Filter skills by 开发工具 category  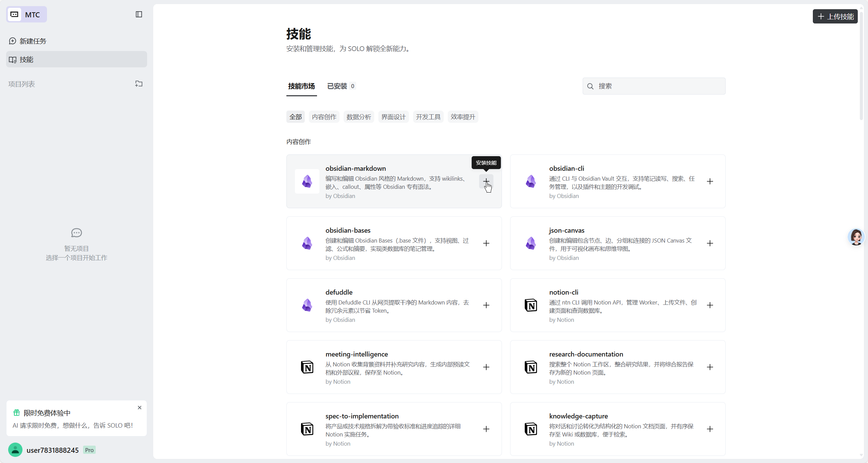(x=428, y=117)
